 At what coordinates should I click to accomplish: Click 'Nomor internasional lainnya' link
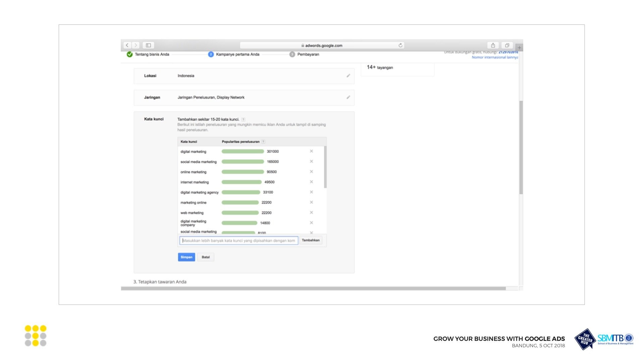[495, 57]
